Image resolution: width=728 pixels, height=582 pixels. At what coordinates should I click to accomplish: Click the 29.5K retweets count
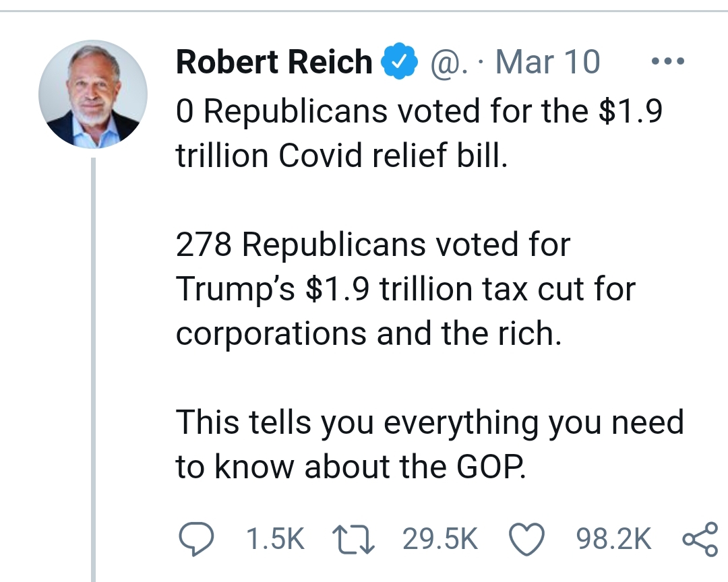pos(439,538)
